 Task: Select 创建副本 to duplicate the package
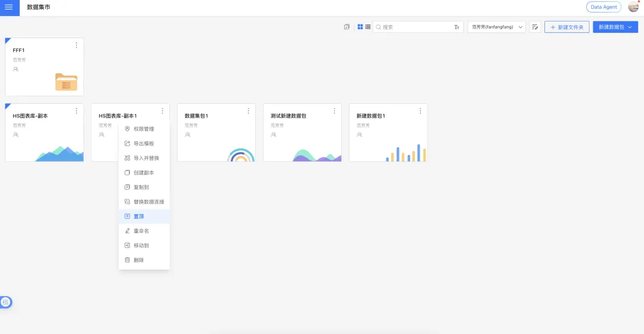(144, 172)
